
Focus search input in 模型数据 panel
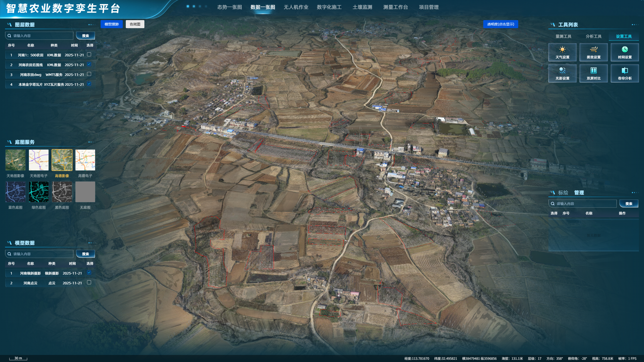click(x=39, y=254)
